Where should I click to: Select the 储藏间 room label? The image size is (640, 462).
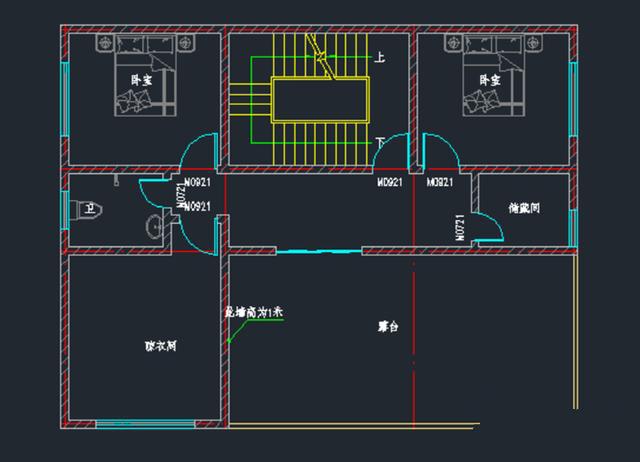click(x=524, y=209)
